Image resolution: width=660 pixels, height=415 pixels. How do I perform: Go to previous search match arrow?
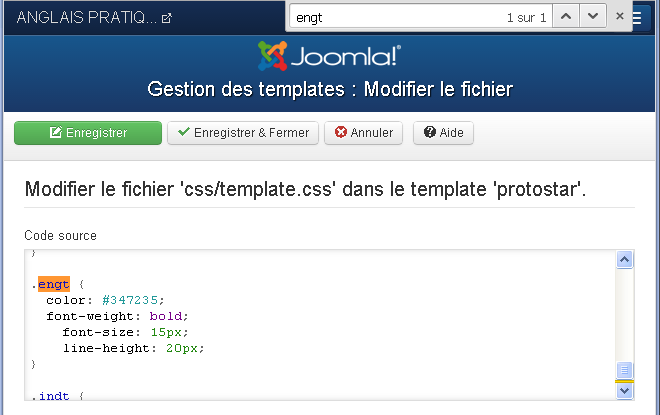pos(565,17)
